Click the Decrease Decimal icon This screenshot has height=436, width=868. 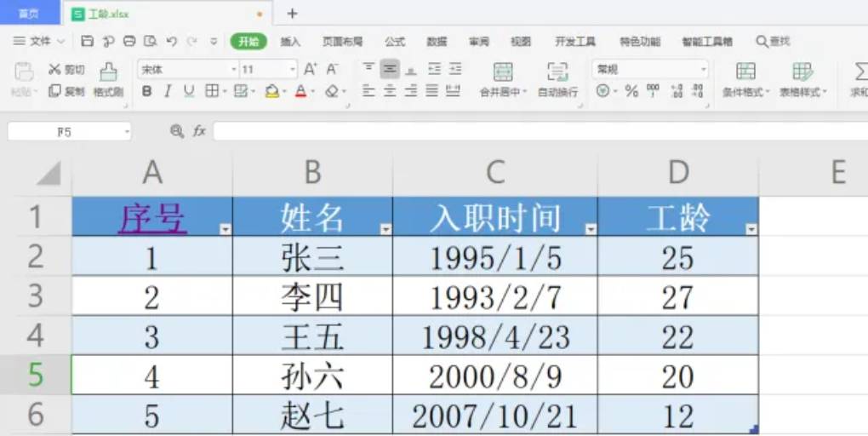click(698, 91)
